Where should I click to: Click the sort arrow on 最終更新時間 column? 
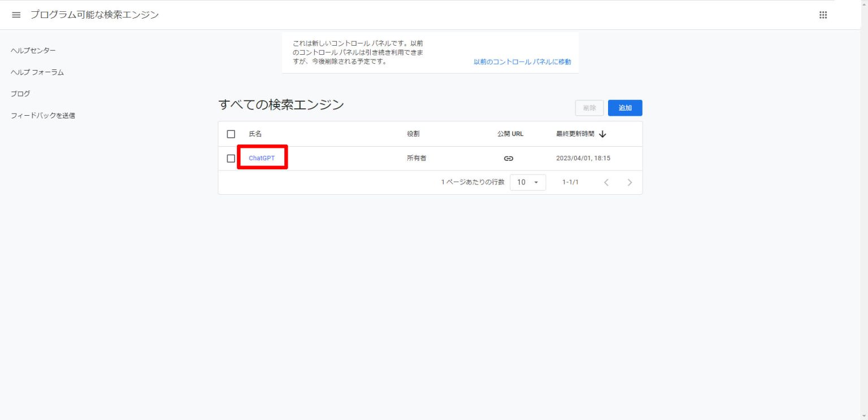(x=602, y=134)
